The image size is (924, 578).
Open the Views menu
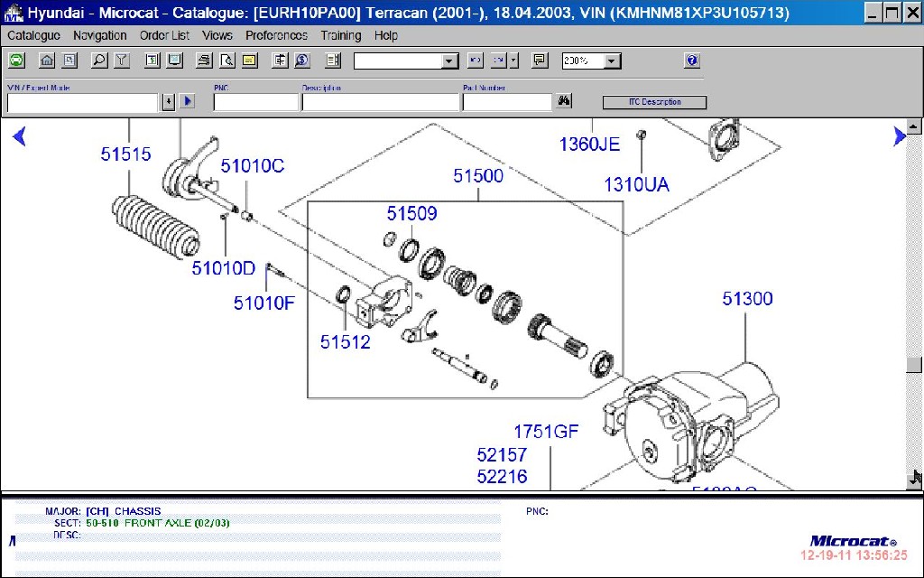217,36
